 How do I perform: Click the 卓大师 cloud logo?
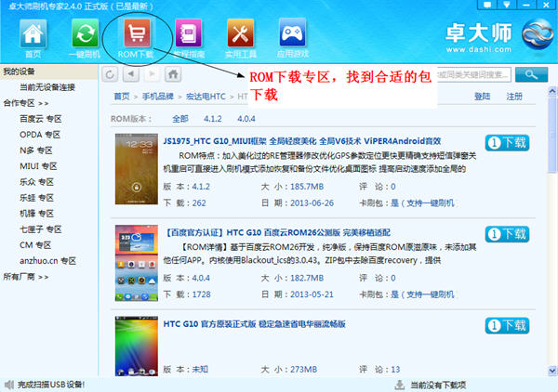(x=538, y=34)
